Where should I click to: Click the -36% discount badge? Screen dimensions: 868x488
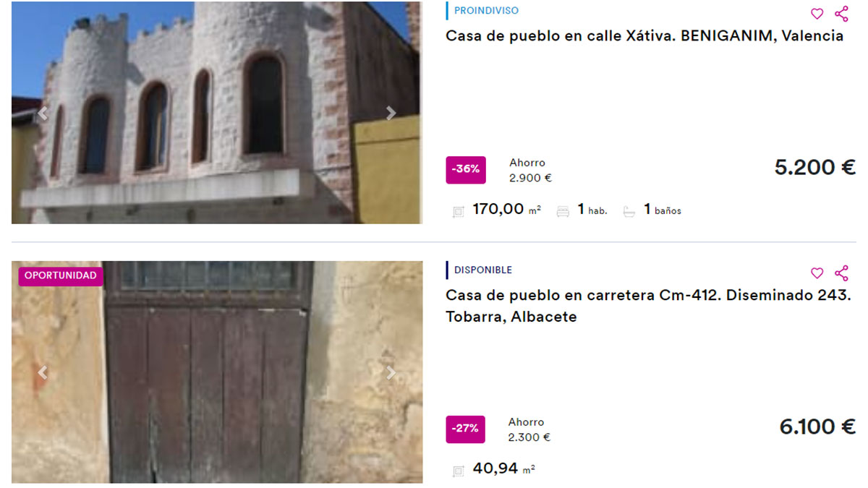466,170
